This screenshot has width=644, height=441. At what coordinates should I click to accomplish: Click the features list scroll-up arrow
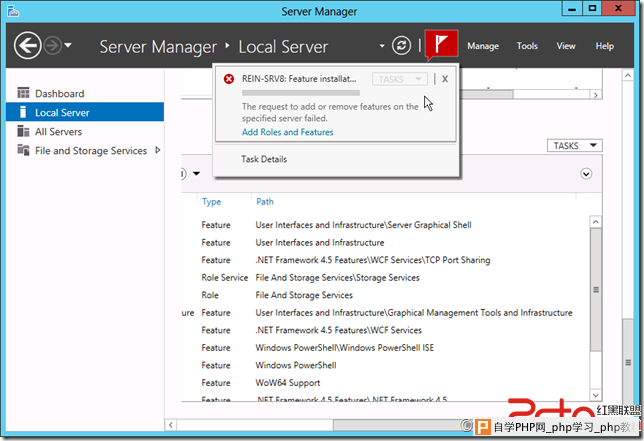(596, 222)
